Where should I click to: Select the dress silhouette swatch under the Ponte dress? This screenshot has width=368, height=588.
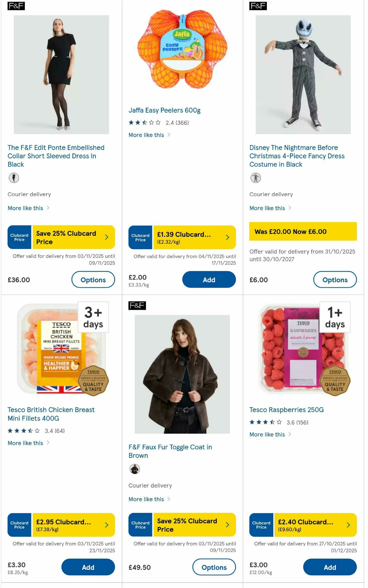click(14, 178)
